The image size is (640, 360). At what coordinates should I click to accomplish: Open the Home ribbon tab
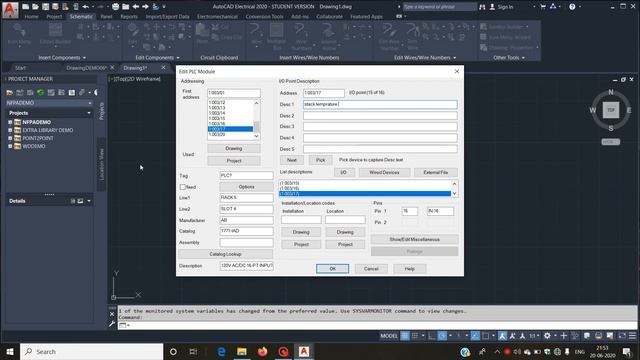[31, 17]
